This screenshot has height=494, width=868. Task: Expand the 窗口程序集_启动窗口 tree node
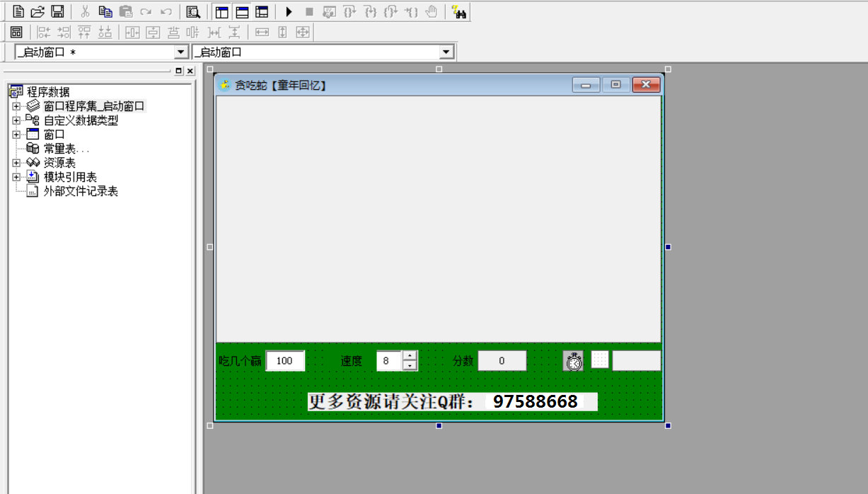(x=16, y=106)
